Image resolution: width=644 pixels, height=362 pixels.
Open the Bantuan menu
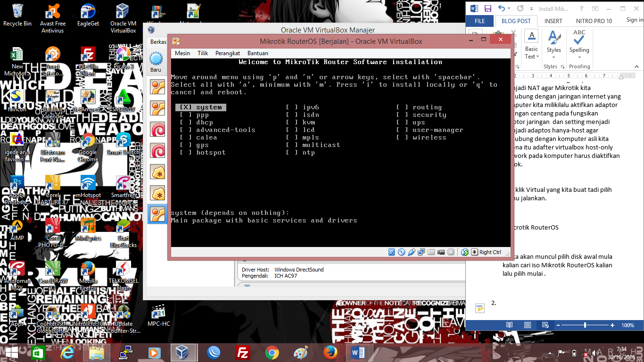[258, 53]
